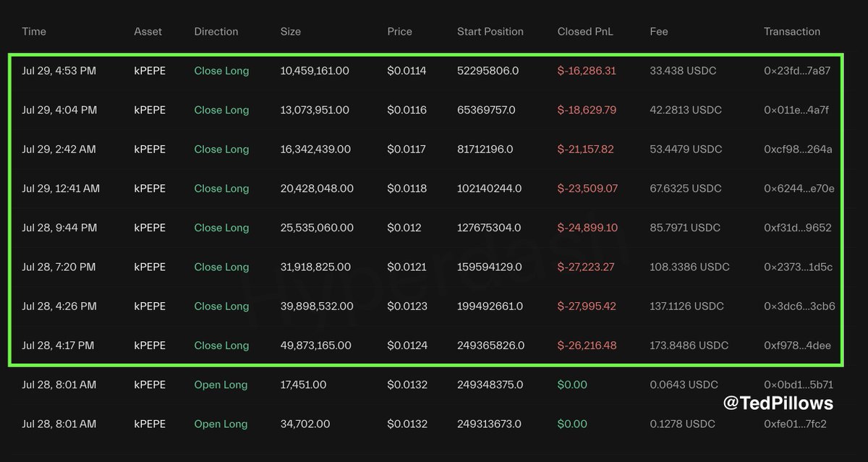Click the size value 31,918,825.00
The height and width of the screenshot is (462, 868).
[x=315, y=267]
